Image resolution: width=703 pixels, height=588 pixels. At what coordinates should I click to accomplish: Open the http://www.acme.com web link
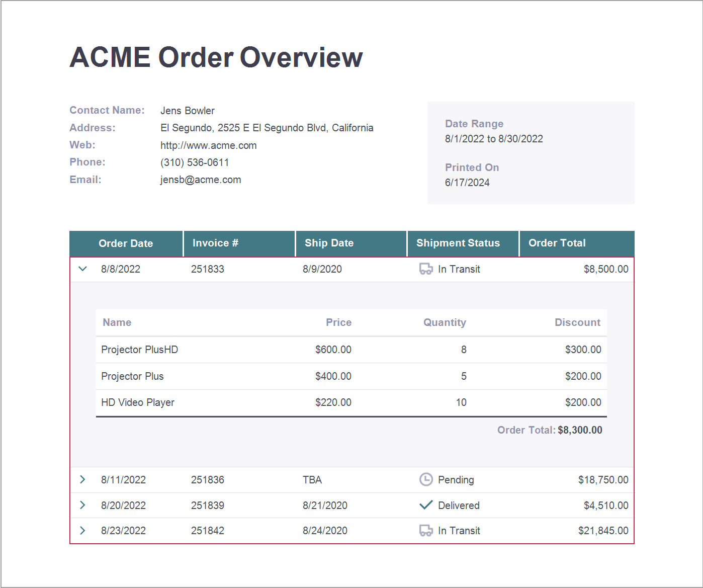[209, 145]
